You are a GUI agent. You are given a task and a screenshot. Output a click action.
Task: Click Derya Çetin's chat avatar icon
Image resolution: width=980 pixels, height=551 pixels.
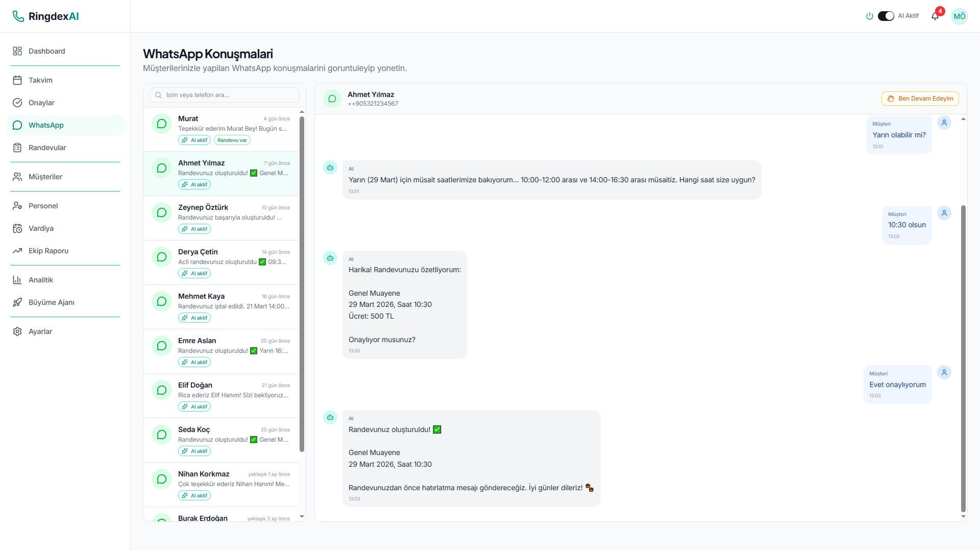(x=162, y=257)
